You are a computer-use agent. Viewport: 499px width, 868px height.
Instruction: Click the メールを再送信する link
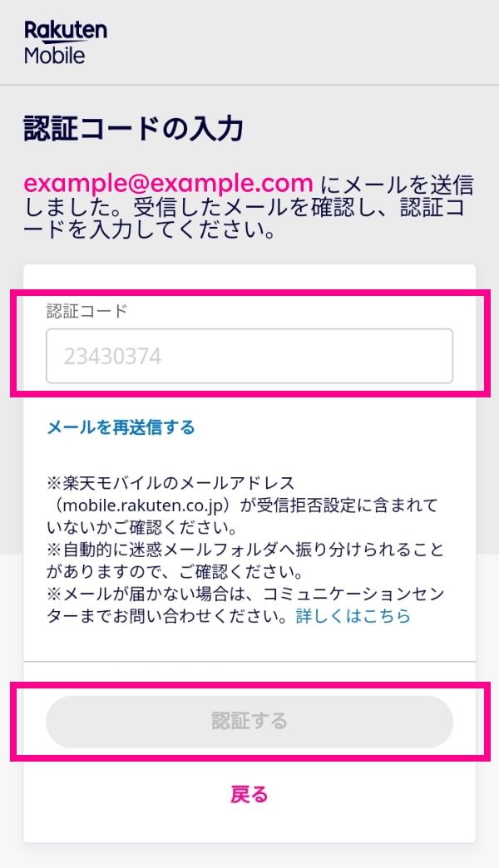[x=121, y=427]
